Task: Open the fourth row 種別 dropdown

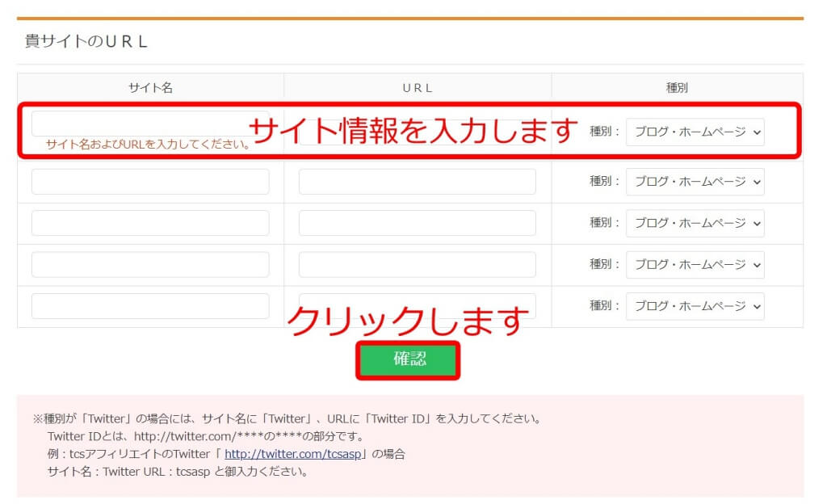Action: (695, 264)
